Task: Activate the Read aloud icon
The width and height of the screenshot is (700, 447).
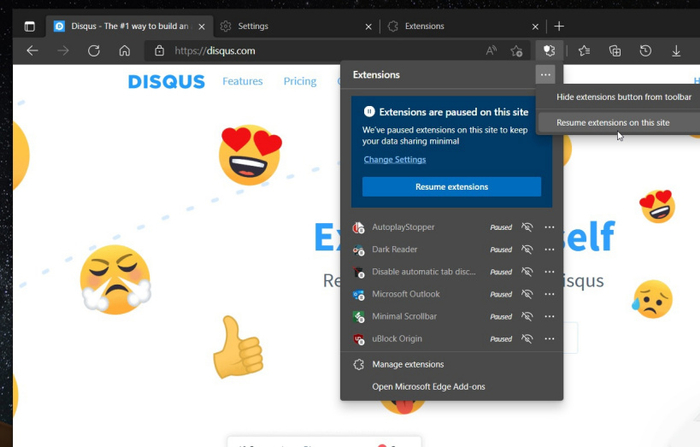Action: click(x=491, y=51)
